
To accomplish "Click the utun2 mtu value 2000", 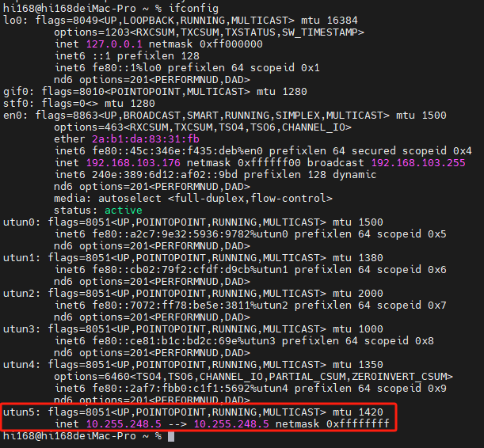I will point(371,293).
